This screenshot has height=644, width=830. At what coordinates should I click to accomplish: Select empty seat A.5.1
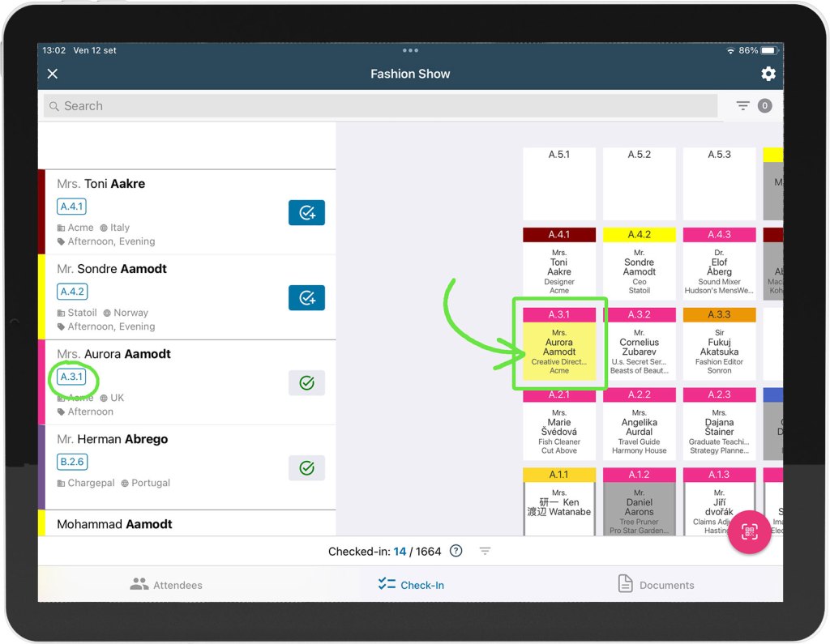(x=559, y=184)
